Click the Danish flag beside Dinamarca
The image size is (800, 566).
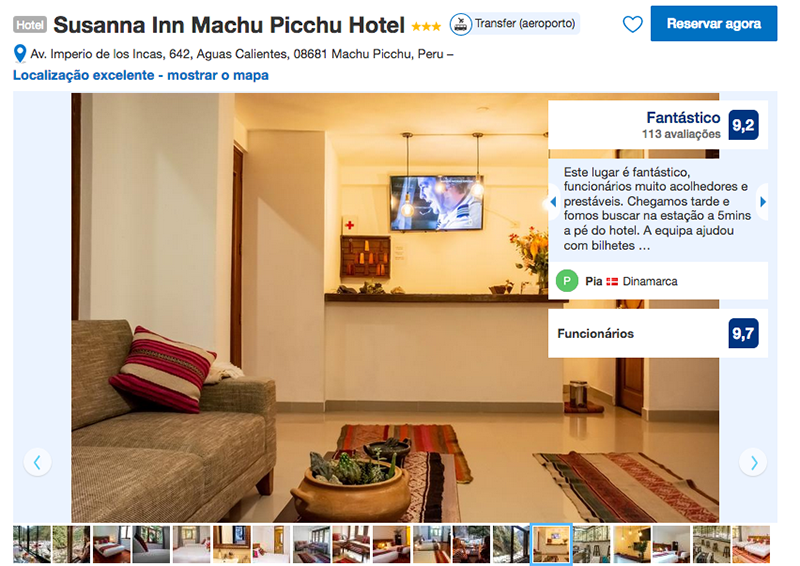coord(612,281)
